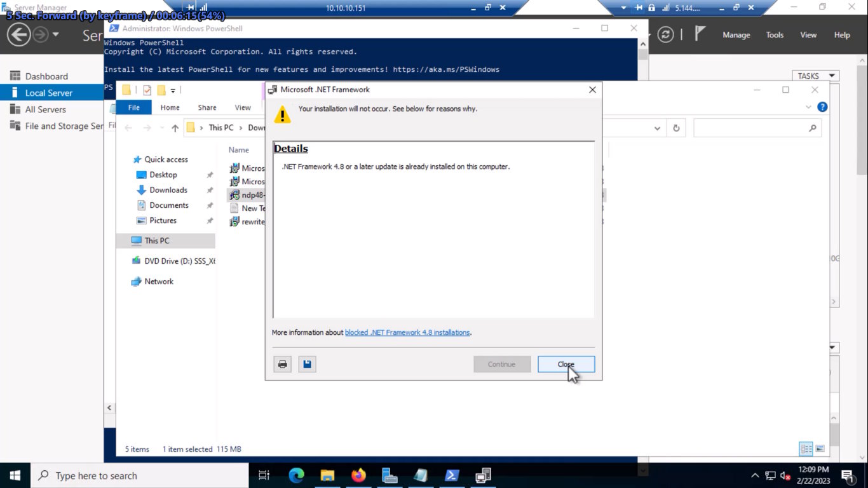Open the blocked .NET Framework 4.8 installations link
The image size is (868, 488).
(x=407, y=332)
